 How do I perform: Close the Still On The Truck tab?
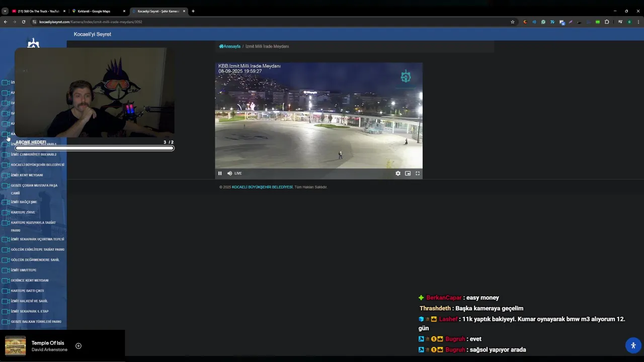click(64, 11)
